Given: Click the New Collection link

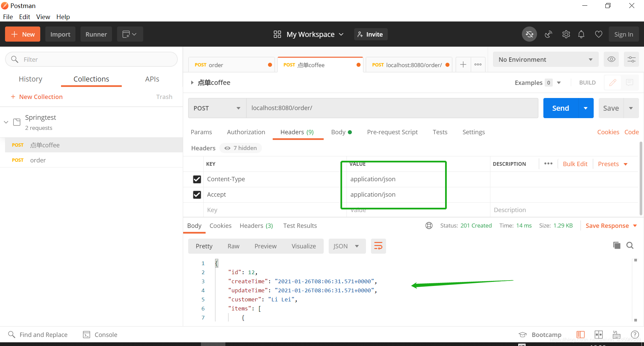Looking at the screenshot, I should pos(37,97).
